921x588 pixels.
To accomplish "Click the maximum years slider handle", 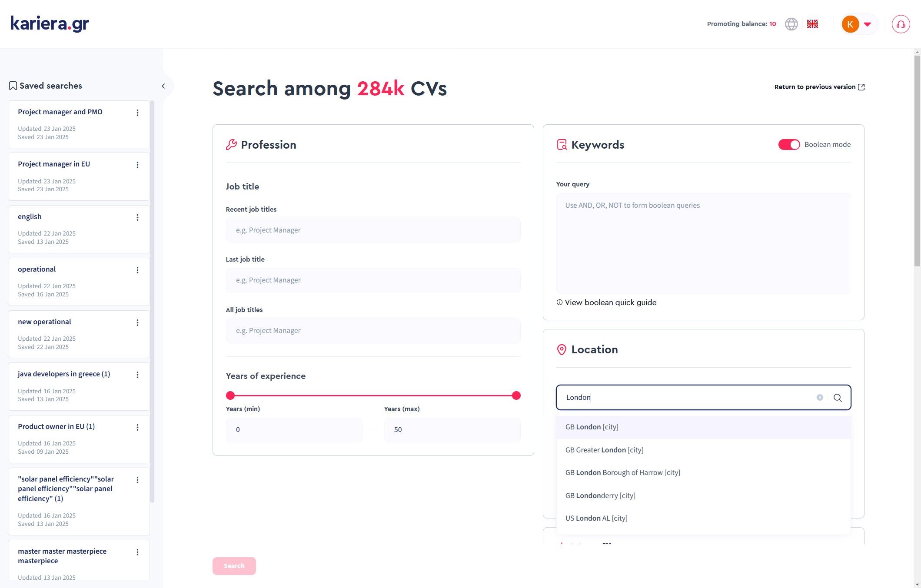I will [x=516, y=395].
